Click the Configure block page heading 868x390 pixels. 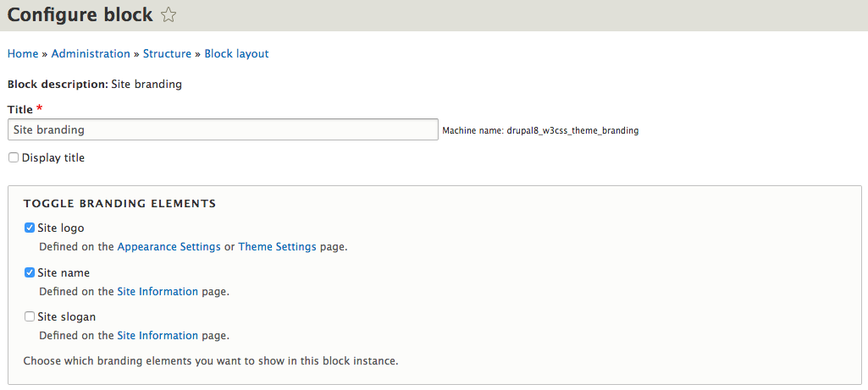point(80,15)
